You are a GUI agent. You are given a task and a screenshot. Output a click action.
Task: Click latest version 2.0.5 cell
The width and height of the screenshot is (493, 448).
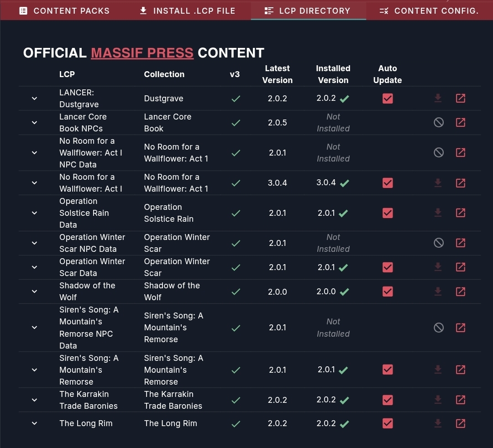pyautogui.click(x=278, y=123)
